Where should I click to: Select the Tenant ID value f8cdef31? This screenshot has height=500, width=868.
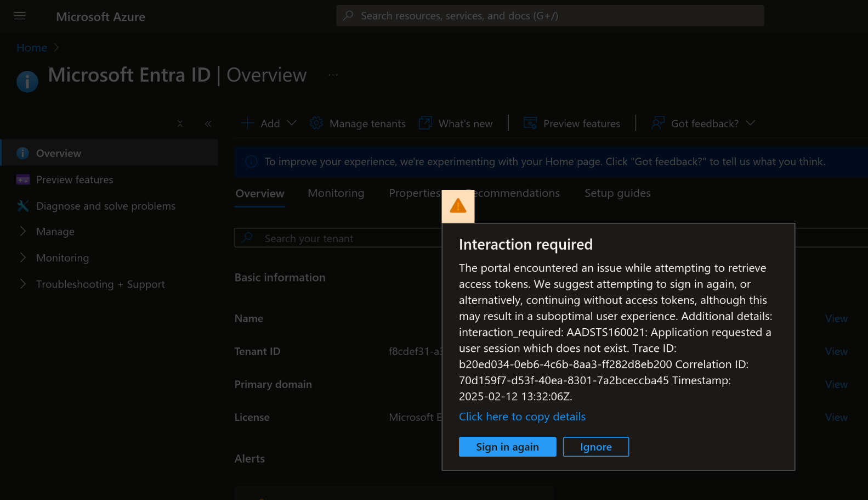(415, 351)
